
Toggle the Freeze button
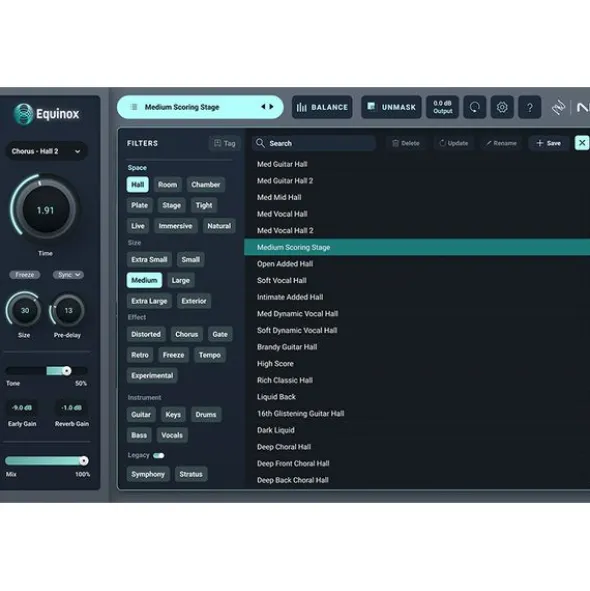(25, 275)
